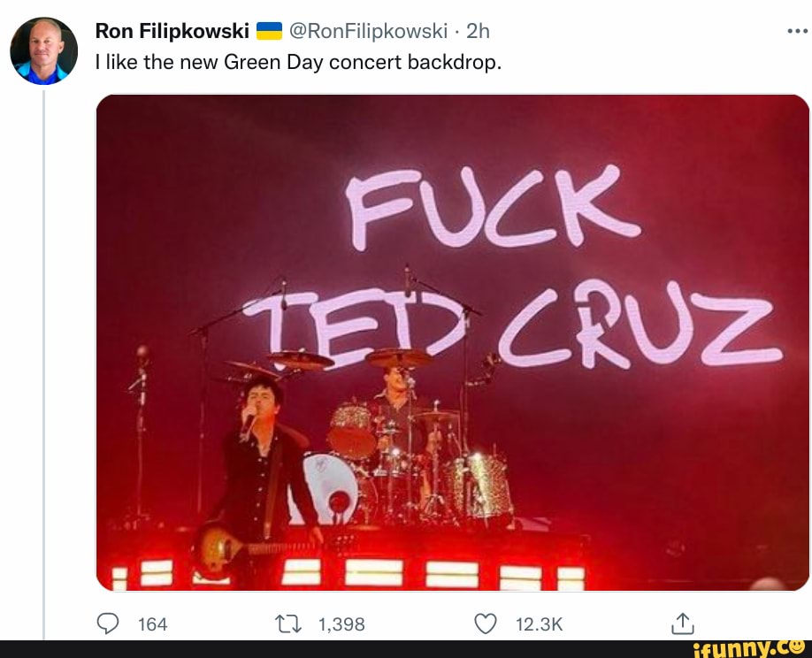Open the share/upload icon
Viewport: 812px width, 658px height.
[682, 624]
